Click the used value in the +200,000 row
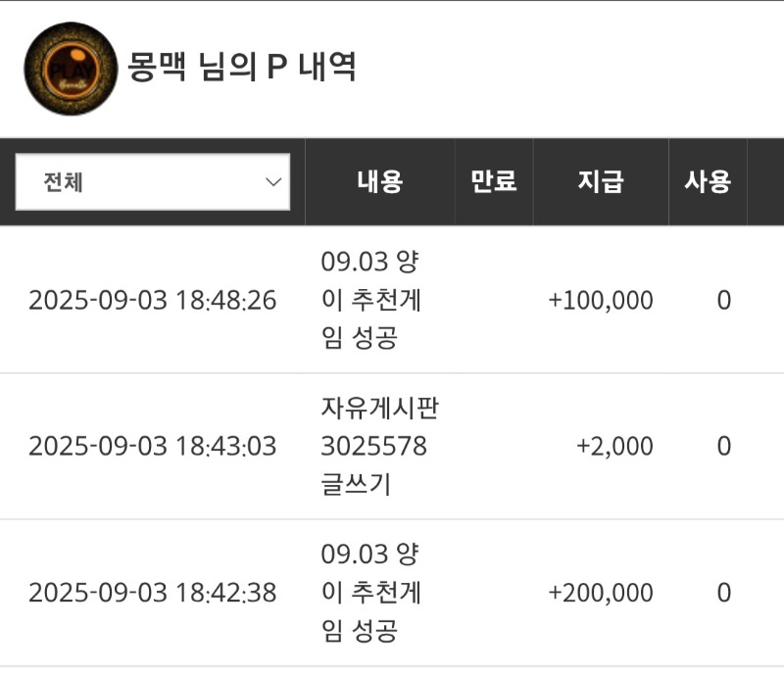This screenshot has height=675, width=784. [724, 593]
